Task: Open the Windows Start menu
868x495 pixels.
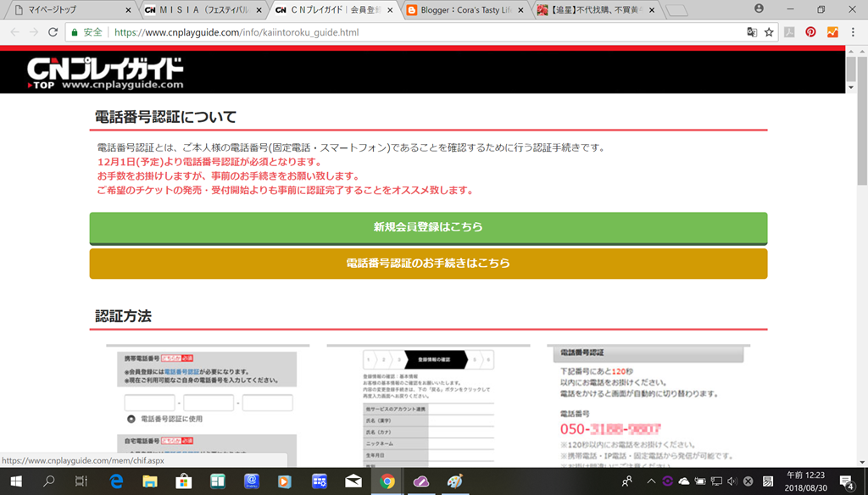Action: click(16, 481)
